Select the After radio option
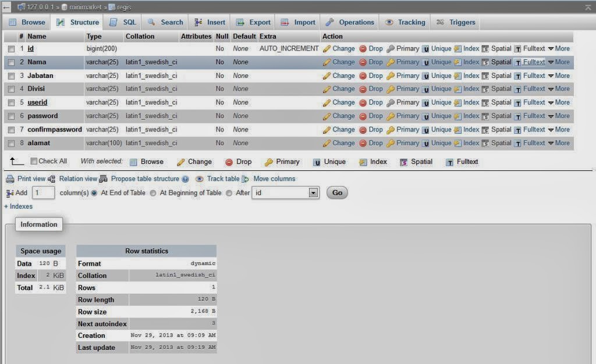596x364 pixels. [x=229, y=193]
